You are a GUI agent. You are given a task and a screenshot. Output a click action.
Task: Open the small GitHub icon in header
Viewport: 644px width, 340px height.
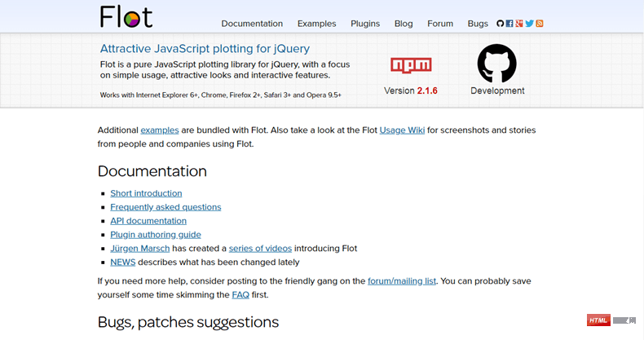[501, 24]
